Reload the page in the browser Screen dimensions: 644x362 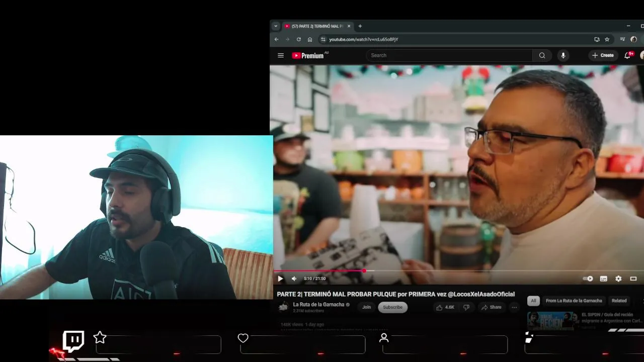pos(299,39)
